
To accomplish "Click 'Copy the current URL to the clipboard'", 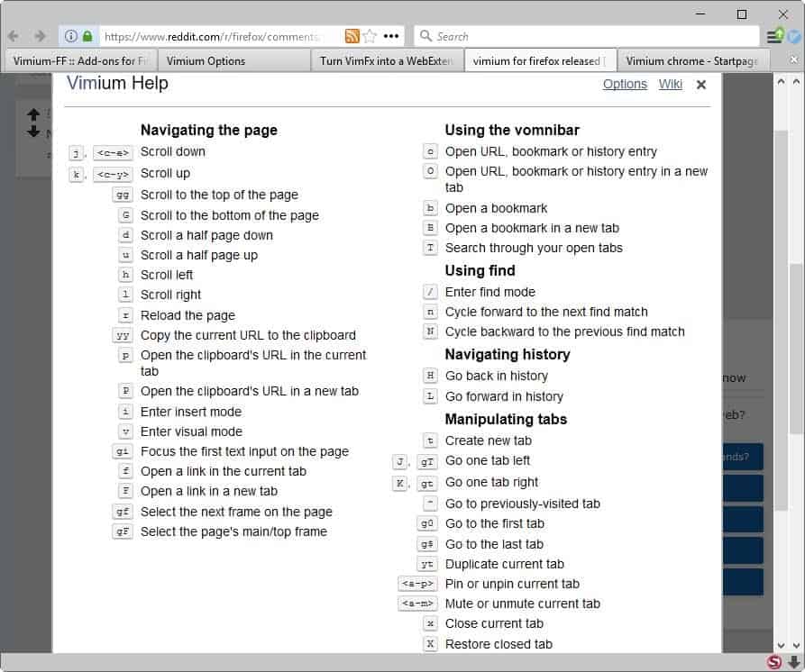I will pos(248,335).
